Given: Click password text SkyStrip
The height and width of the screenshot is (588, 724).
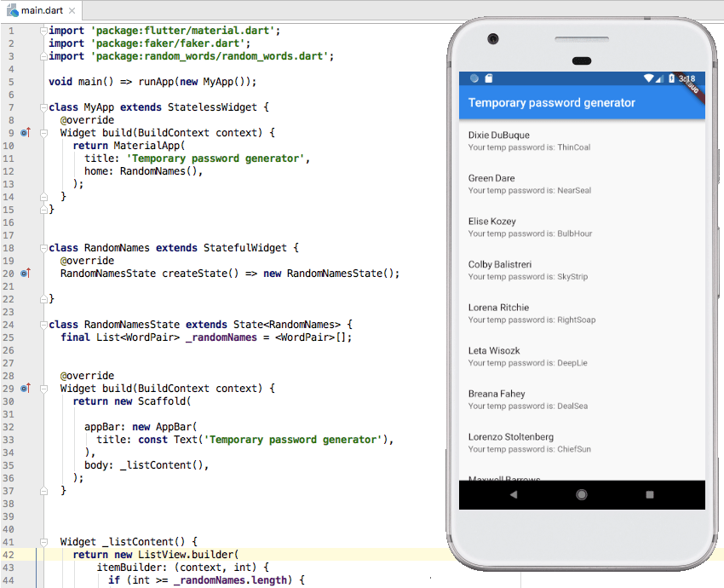Looking at the screenshot, I should (572, 277).
